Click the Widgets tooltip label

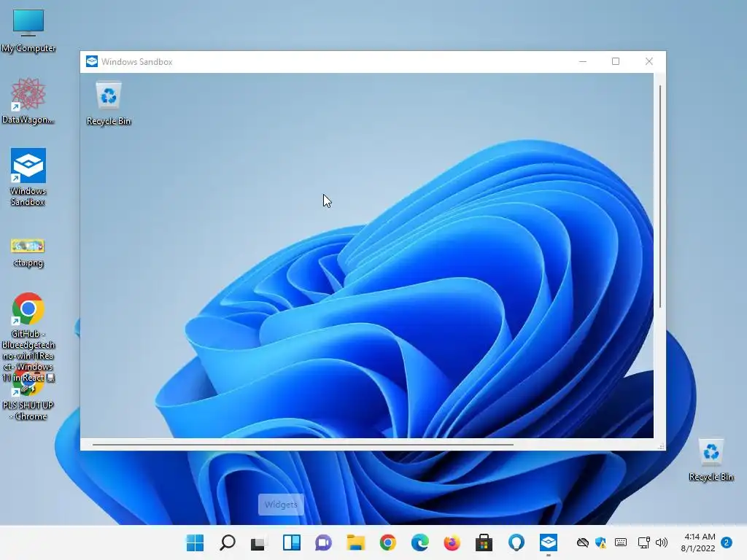coord(281,505)
